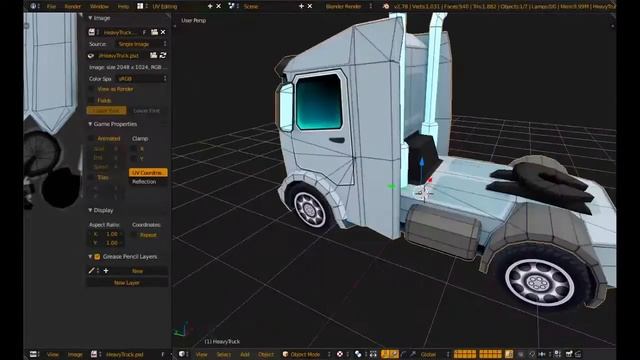This screenshot has width=640, height=360.
Task: Open the Help menu
Action: [x=123, y=6]
